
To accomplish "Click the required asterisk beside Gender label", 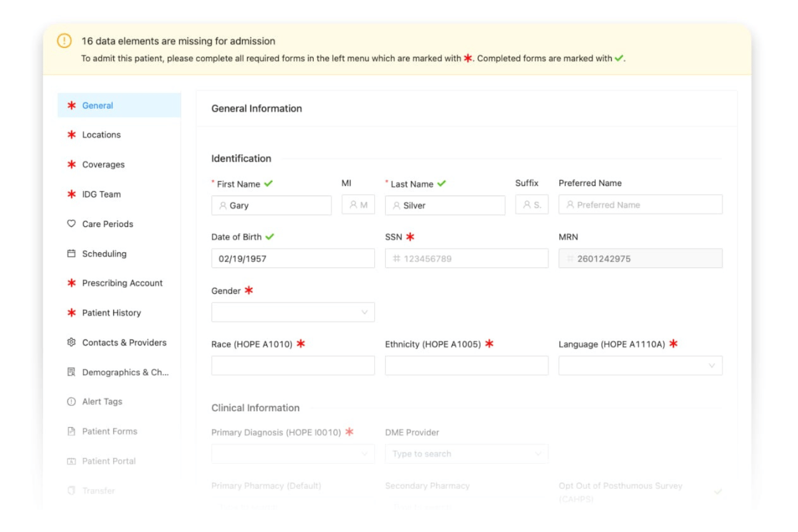I will [249, 290].
